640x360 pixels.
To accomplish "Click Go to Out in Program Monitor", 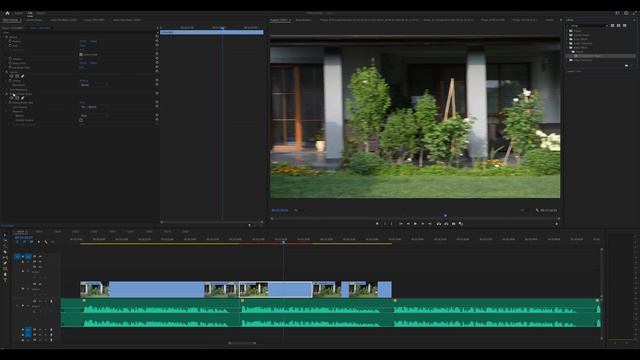I will tap(430, 224).
